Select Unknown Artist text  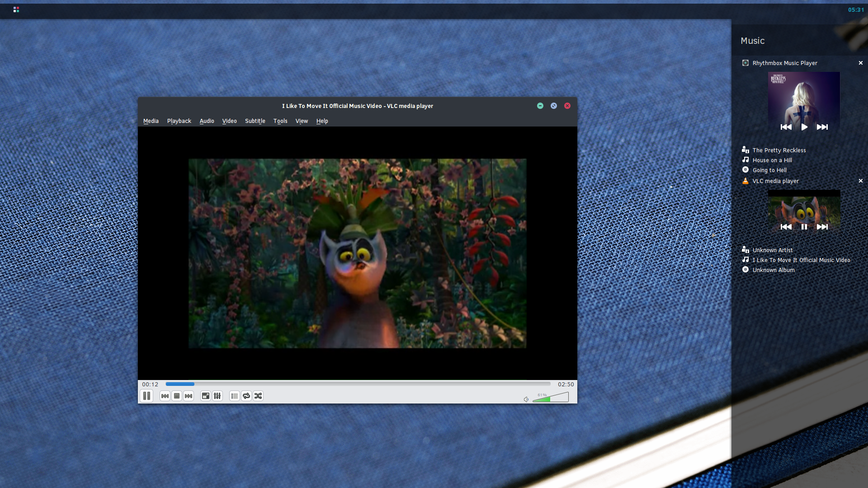[773, 250]
